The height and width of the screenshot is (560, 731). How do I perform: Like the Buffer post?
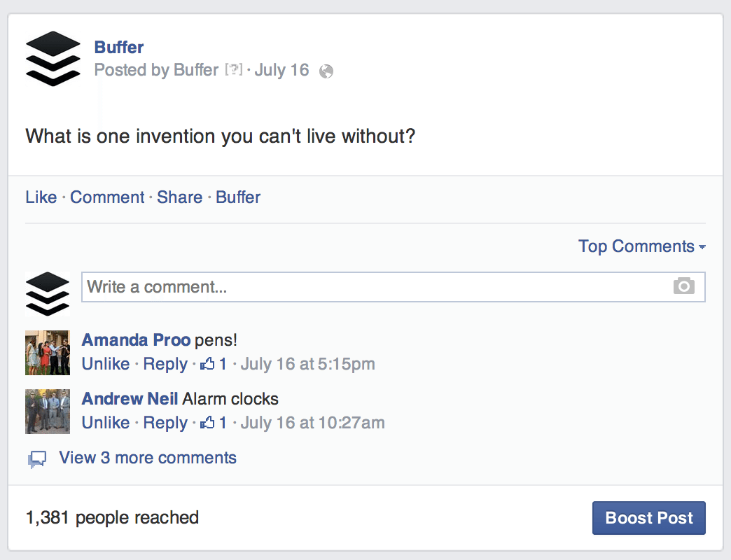41,197
